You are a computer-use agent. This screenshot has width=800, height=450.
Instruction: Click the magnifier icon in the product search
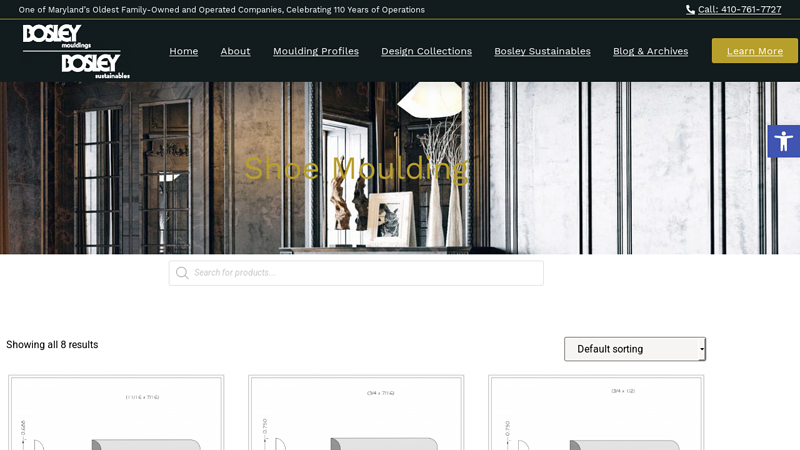tap(182, 273)
